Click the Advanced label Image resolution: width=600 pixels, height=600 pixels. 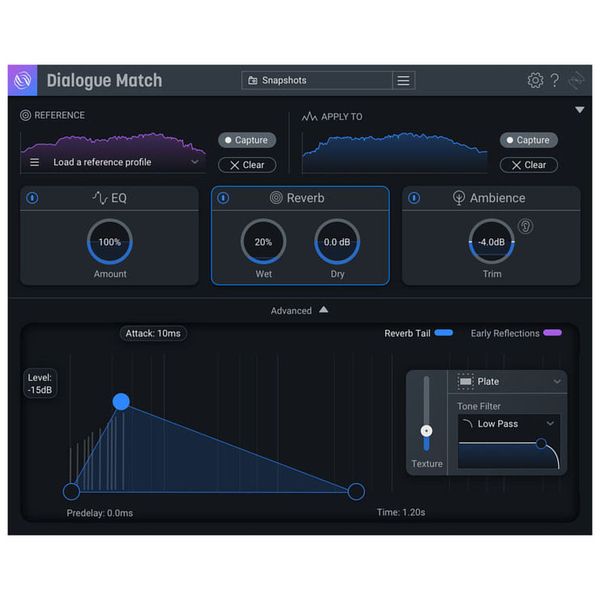[x=291, y=311]
